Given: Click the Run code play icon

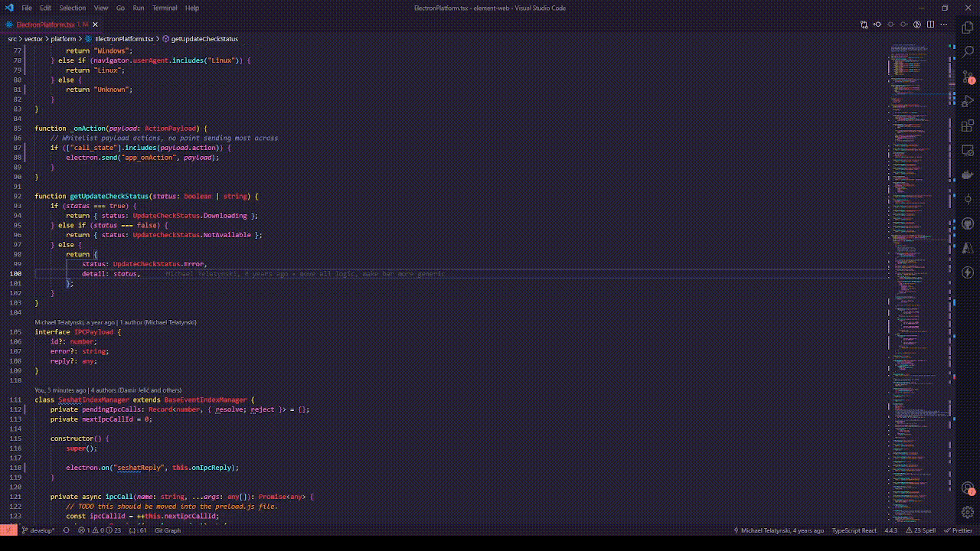Looking at the screenshot, I should point(917,24).
